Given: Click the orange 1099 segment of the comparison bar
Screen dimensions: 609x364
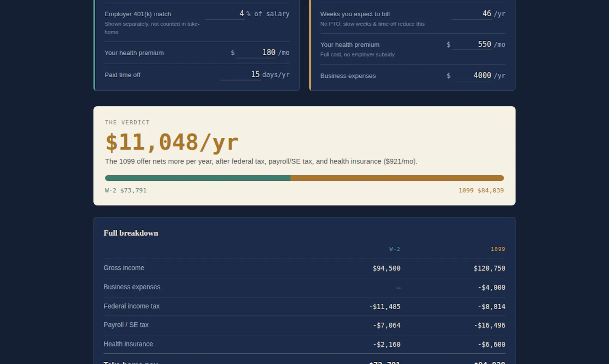Looking at the screenshot, I should pos(397,178).
